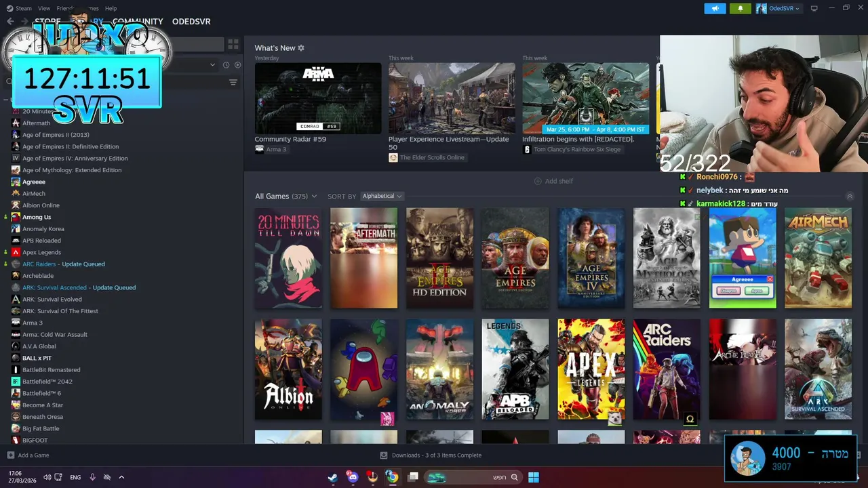Click Add a Game button
The width and height of the screenshot is (868, 488).
tap(28, 455)
